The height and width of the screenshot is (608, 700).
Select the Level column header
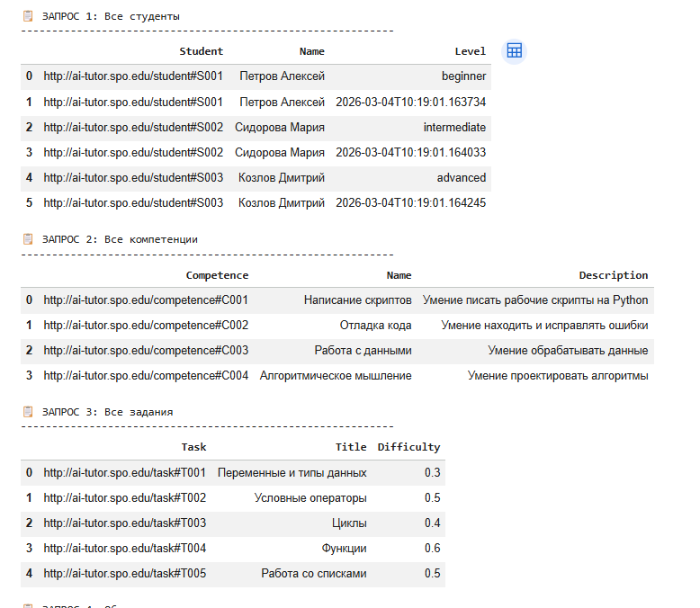coord(470,51)
